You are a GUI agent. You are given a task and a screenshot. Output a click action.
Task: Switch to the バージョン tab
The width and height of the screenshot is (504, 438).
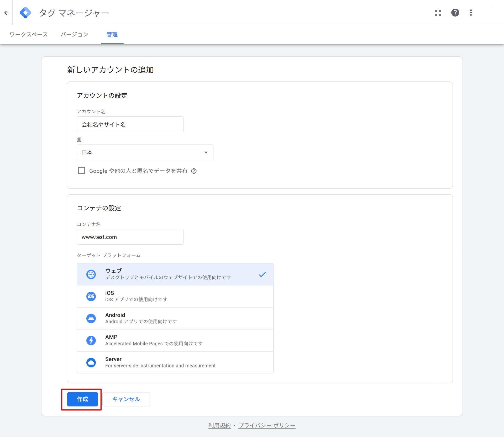pos(75,34)
